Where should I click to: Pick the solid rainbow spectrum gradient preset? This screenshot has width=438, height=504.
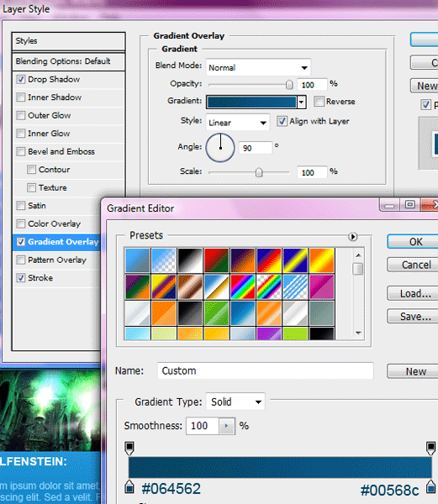coord(243,286)
